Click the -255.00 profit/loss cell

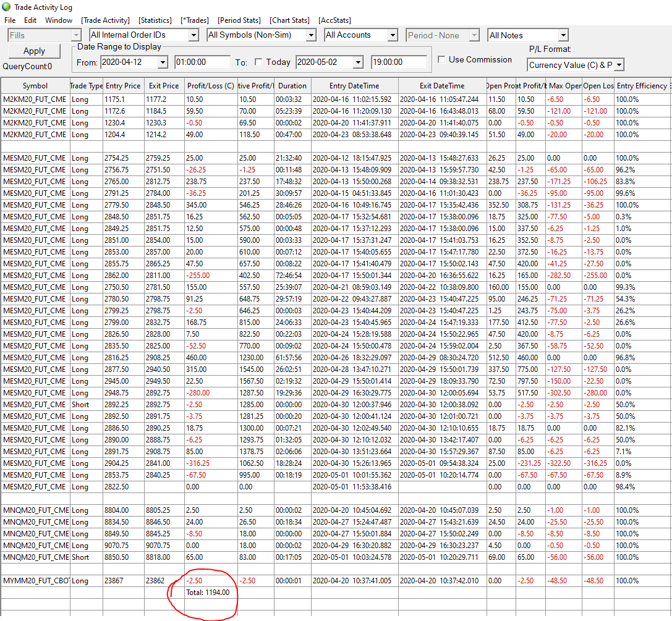[211, 276]
